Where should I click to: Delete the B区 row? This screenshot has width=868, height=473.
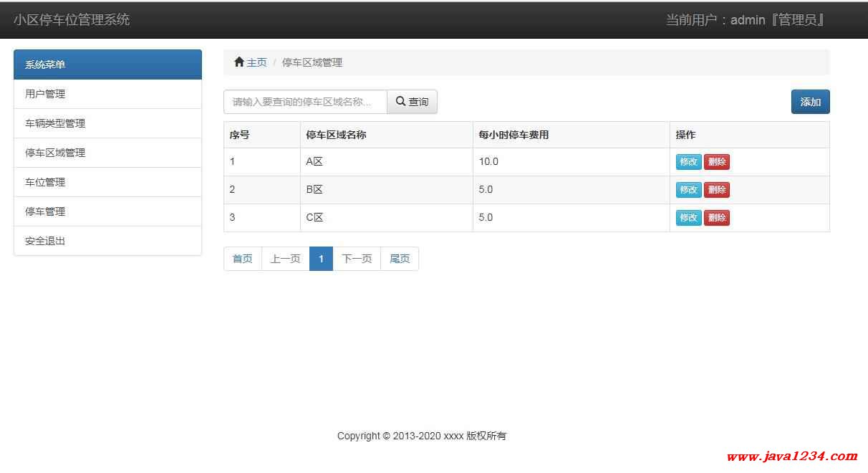coord(716,190)
